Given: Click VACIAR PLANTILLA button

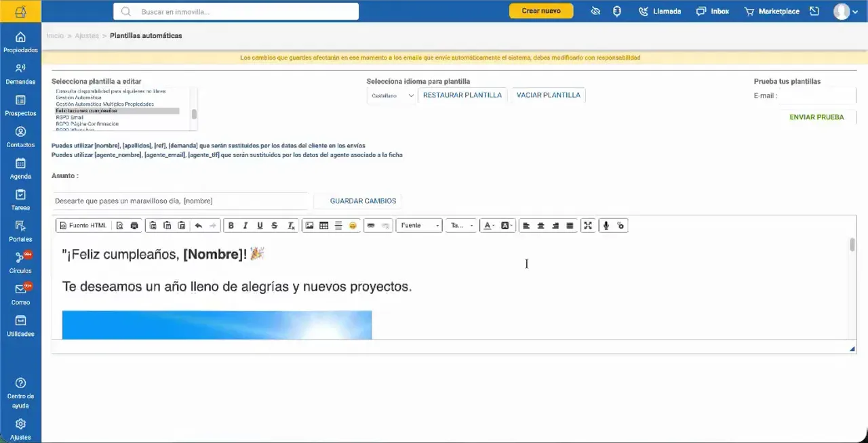Looking at the screenshot, I should click(549, 96).
